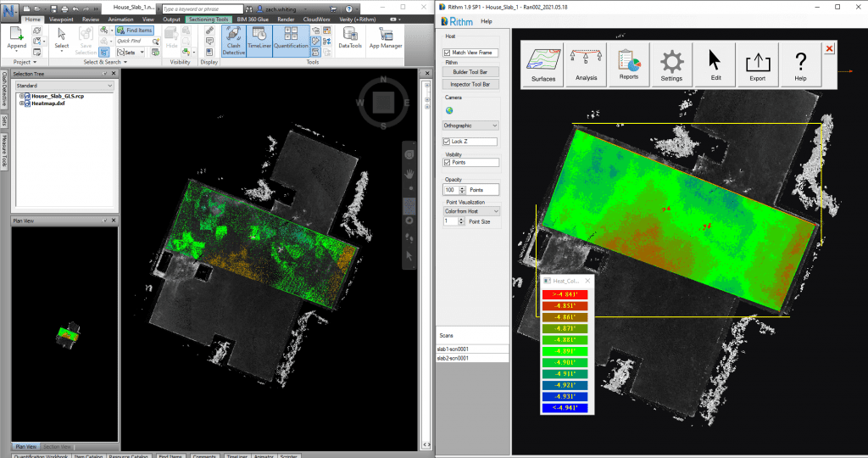Click the Save icon in quick access toolbar
The height and width of the screenshot is (458, 868).
coord(53,8)
